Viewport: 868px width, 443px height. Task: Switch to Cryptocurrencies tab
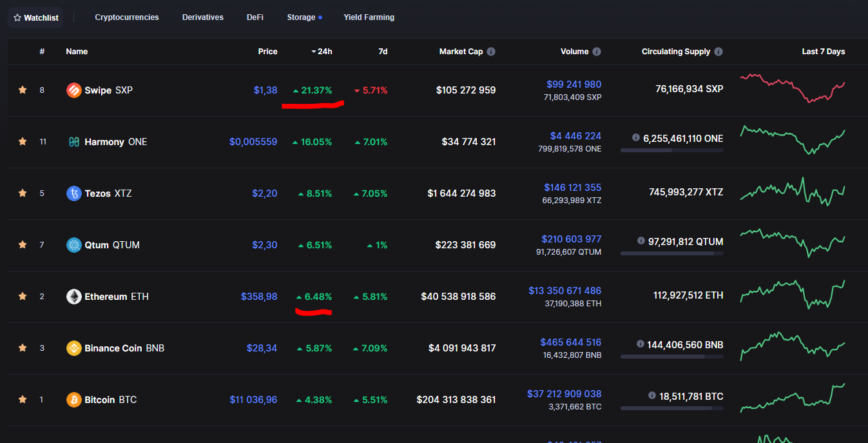pyautogui.click(x=127, y=17)
